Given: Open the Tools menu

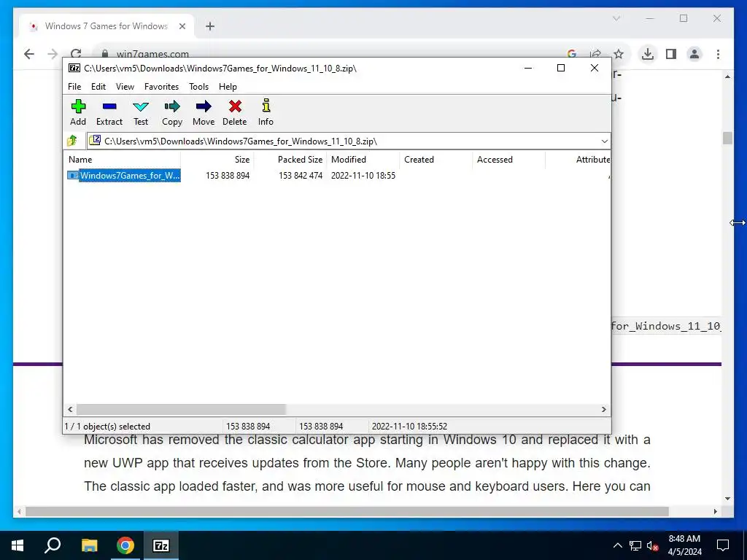Looking at the screenshot, I should (198, 87).
